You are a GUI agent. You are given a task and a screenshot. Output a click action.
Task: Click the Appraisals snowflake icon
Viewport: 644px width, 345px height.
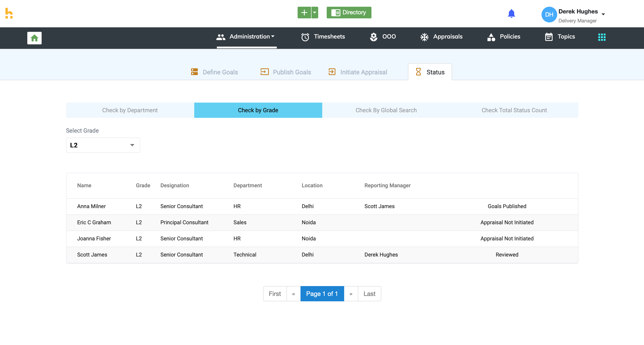tap(424, 37)
